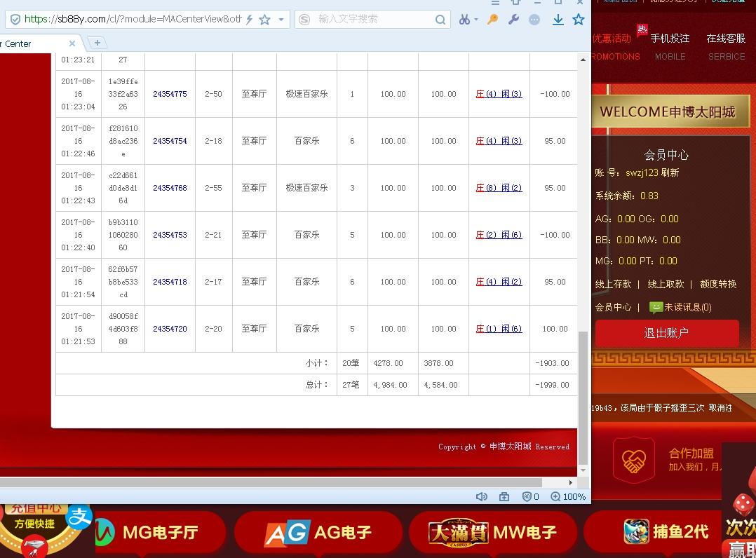Expand the dropdown arrow beside the scissors tool

point(475,18)
